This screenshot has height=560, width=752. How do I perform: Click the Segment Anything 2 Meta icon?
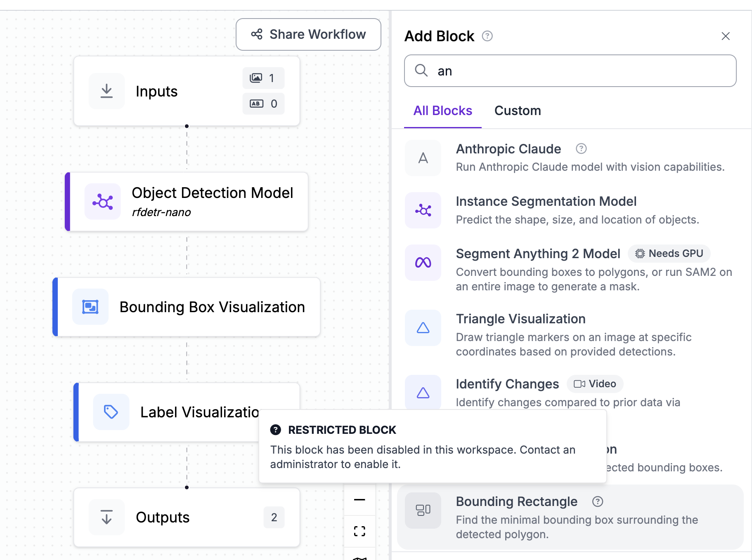[x=423, y=263]
